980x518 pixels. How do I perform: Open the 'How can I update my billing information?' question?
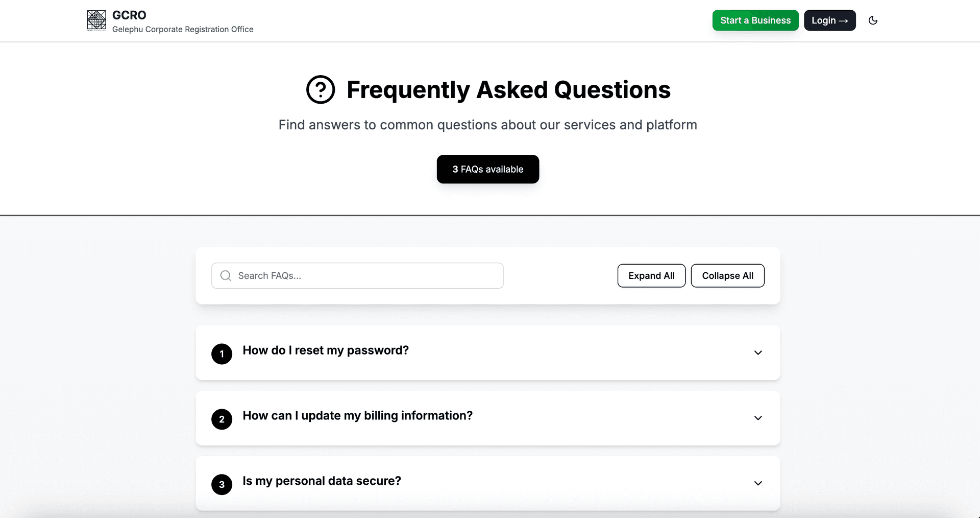[358, 416]
